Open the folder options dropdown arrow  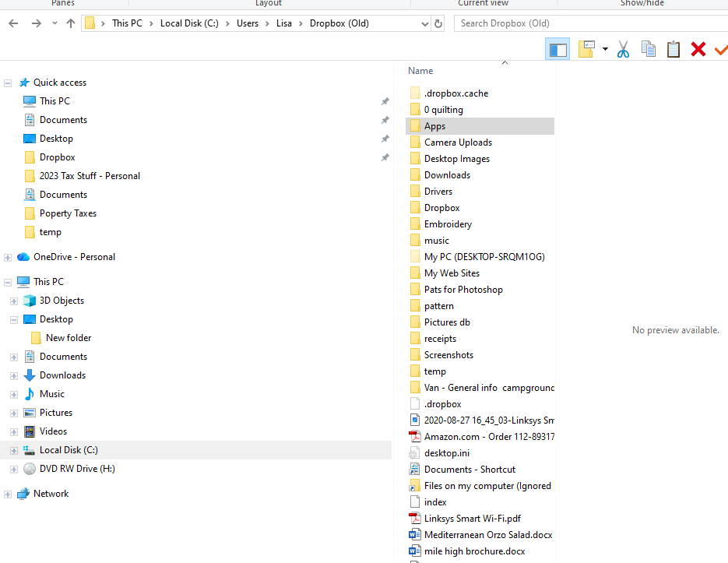click(x=605, y=50)
